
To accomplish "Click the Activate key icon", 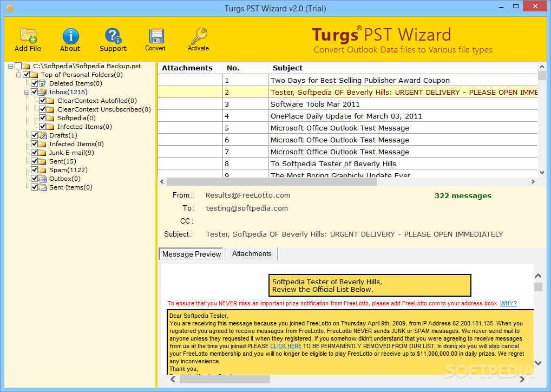I will tap(199, 36).
